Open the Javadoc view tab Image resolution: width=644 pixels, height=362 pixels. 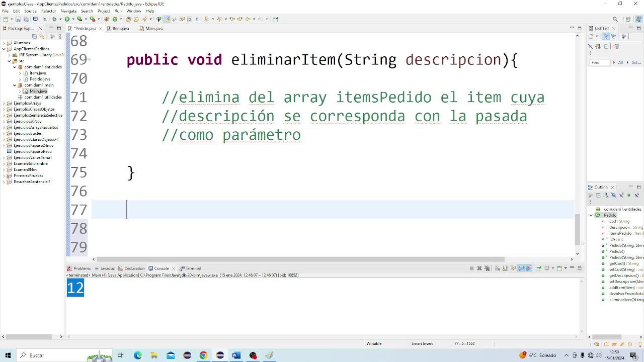click(x=105, y=268)
